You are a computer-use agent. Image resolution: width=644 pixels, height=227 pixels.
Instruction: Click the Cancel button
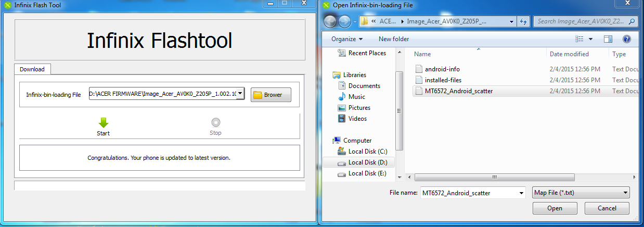click(x=607, y=208)
